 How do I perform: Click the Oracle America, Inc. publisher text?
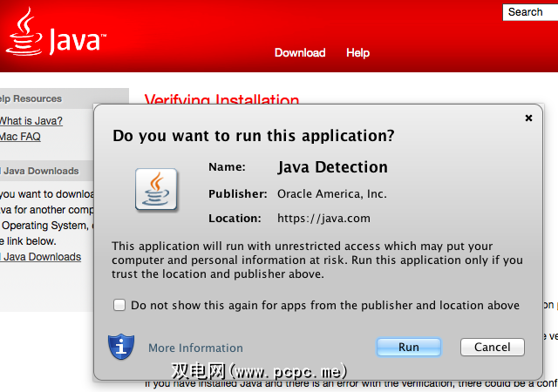pos(331,193)
